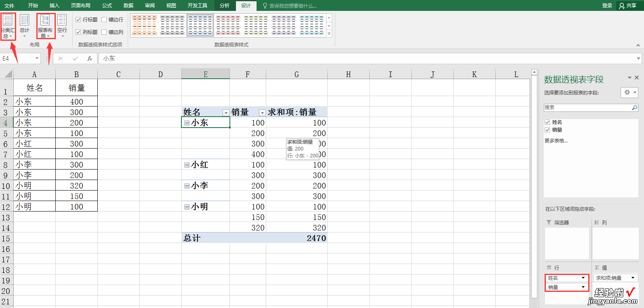Expand the pivot table styles gallery
644x308 pixels.
click(x=329, y=34)
